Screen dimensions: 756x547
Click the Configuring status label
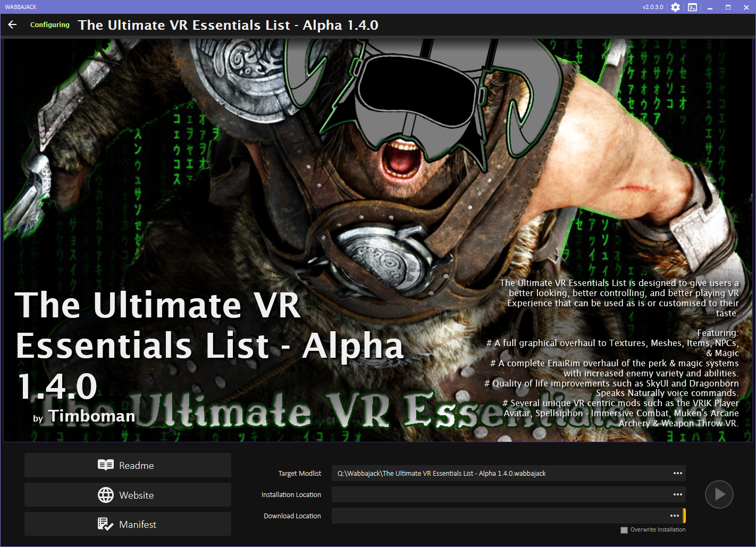(x=50, y=24)
